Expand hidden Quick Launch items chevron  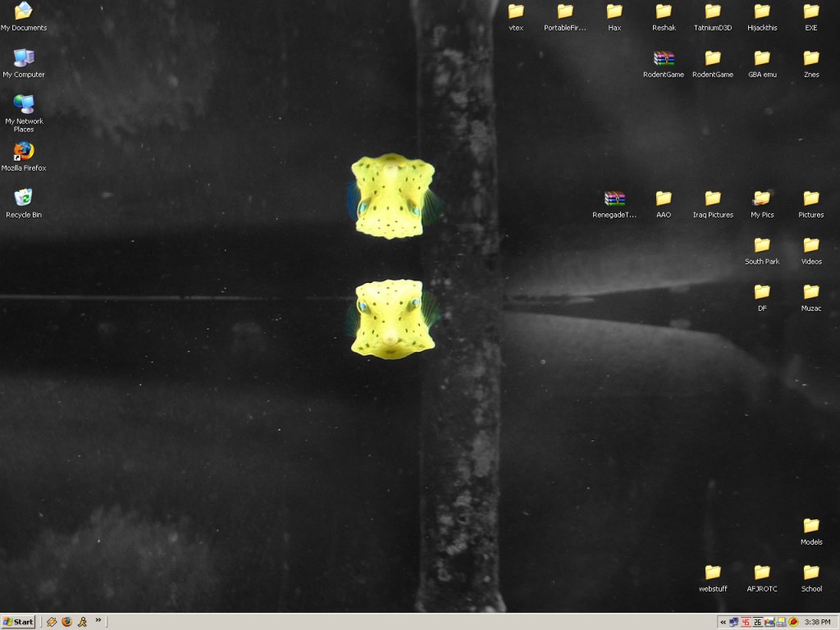tap(98, 620)
